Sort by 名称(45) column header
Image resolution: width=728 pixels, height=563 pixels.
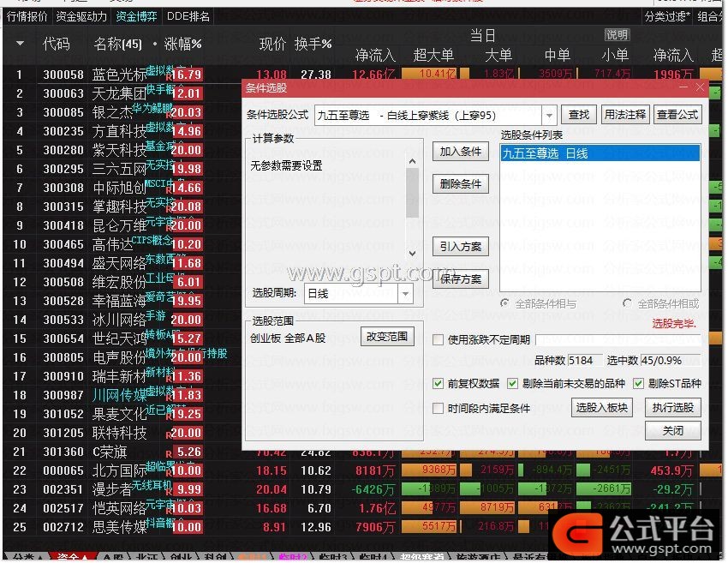point(117,44)
